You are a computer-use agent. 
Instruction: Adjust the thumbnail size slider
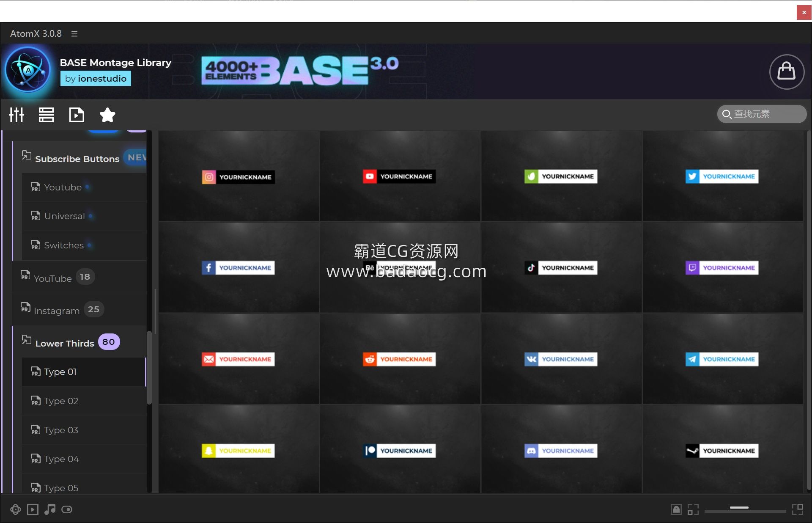coord(745,509)
